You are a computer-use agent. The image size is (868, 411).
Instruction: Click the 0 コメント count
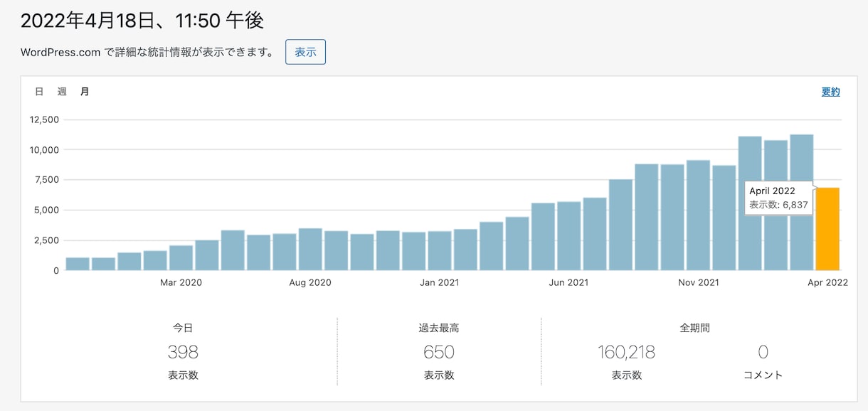tap(763, 352)
